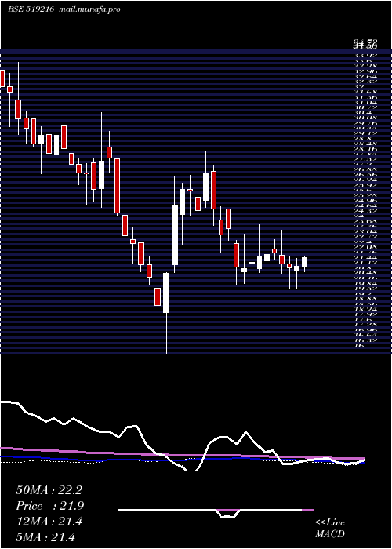
Task: Click inside the MACD indicator panel
Action: 216,510
